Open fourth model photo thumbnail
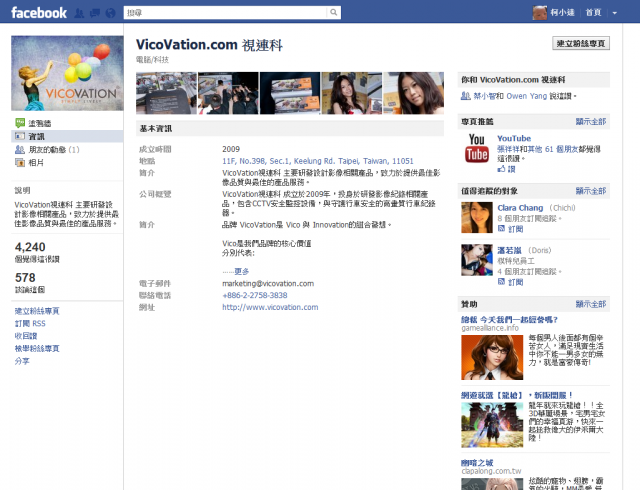Viewport: 640px width, 490px height. coord(352,93)
